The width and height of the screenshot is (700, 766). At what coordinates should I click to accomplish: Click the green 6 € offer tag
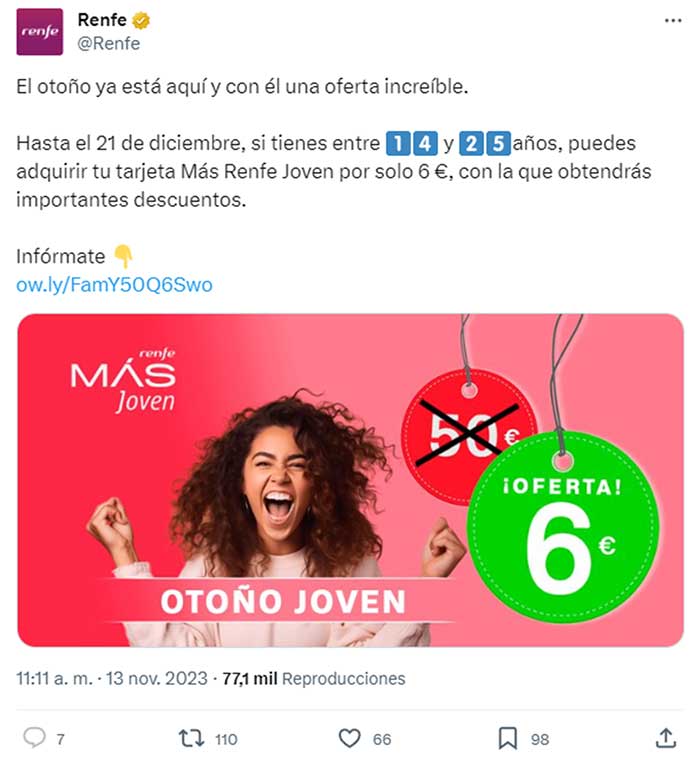tap(563, 527)
